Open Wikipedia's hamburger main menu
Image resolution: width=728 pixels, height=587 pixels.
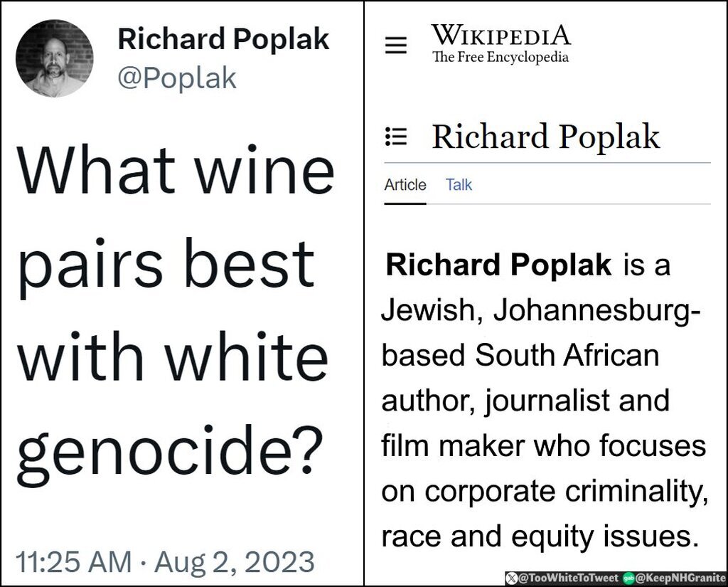click(396, 46)
